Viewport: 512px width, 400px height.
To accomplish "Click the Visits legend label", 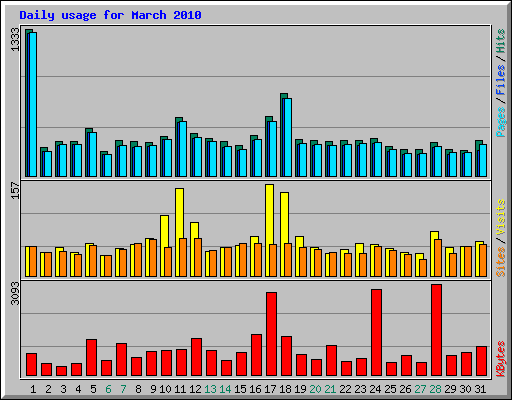I will click(501, 217).
